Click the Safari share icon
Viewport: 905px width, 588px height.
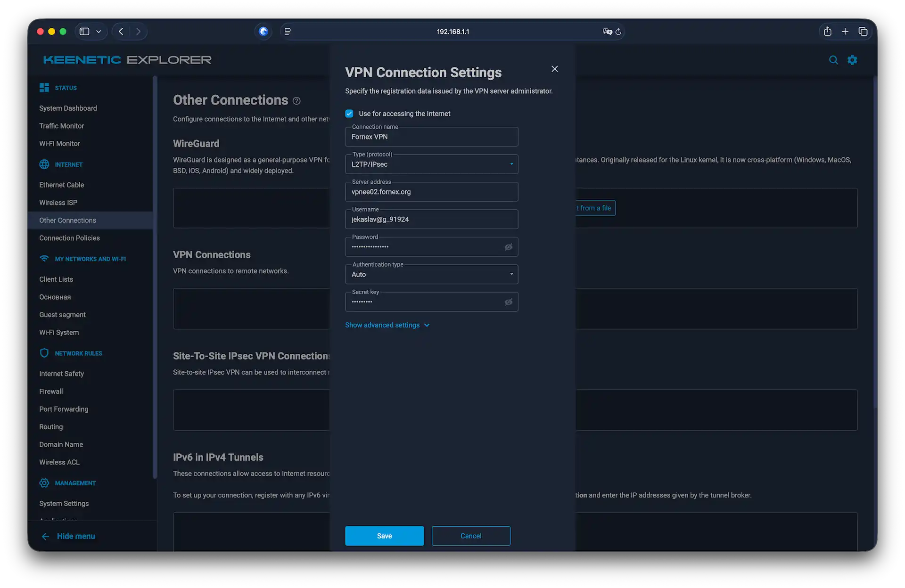(x=828, y=32)
